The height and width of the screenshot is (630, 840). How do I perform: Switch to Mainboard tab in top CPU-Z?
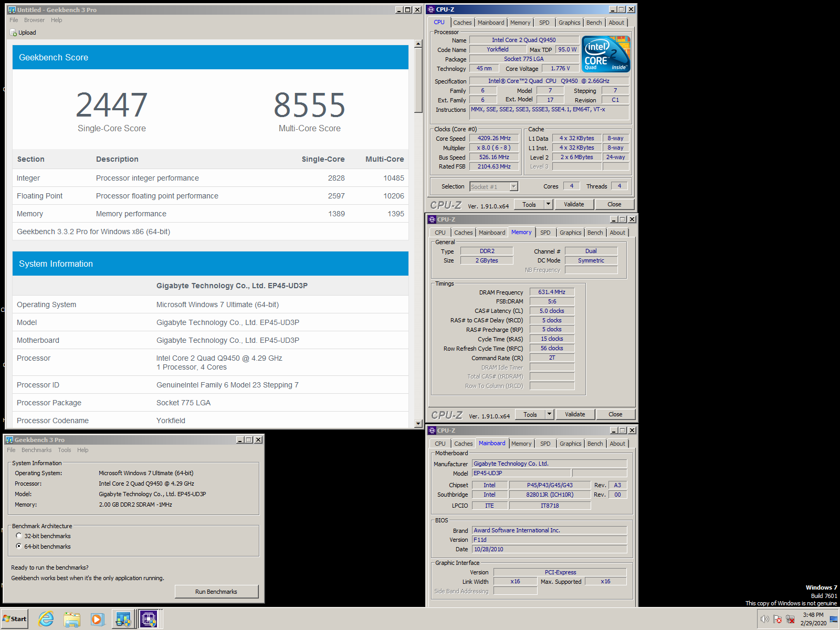pos(491,23)
